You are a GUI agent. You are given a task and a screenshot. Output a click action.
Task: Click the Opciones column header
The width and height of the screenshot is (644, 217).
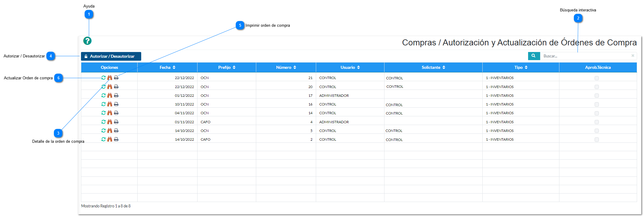(109, 67)
